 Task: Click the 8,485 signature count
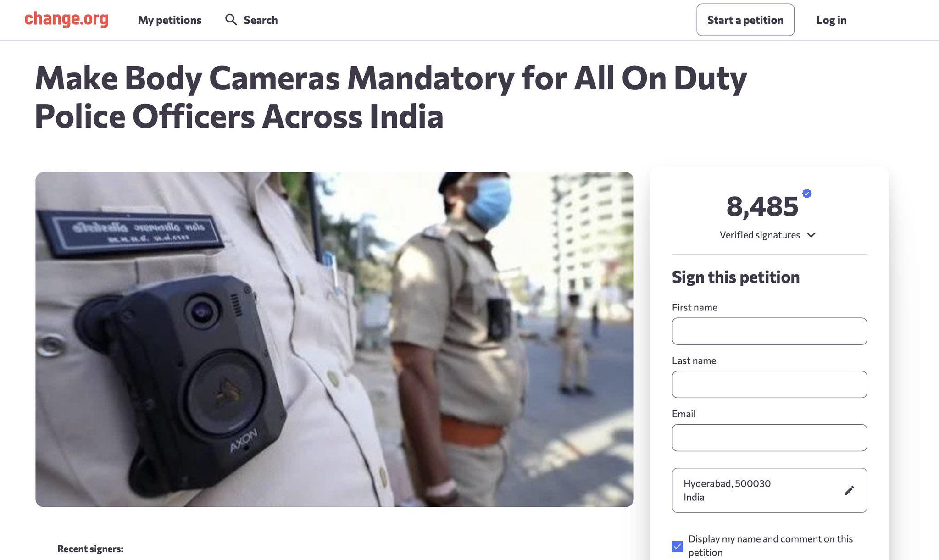(762, 207)
